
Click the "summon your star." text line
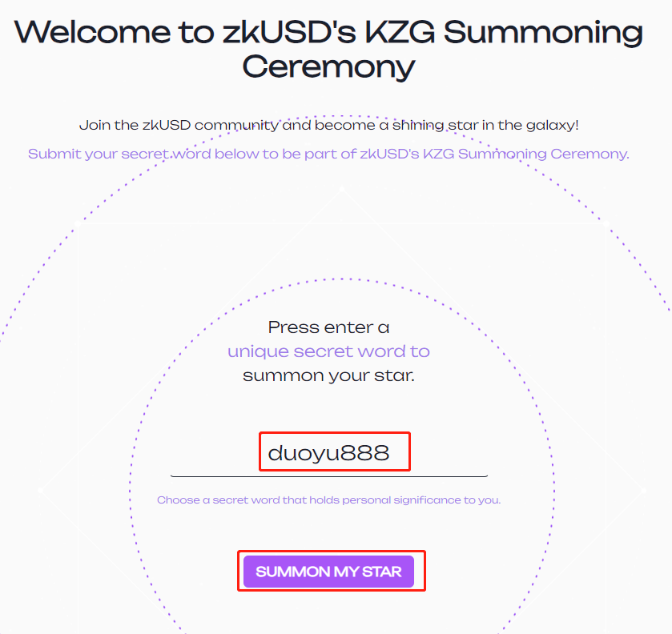pyautogui.click(x=328, y=375)
